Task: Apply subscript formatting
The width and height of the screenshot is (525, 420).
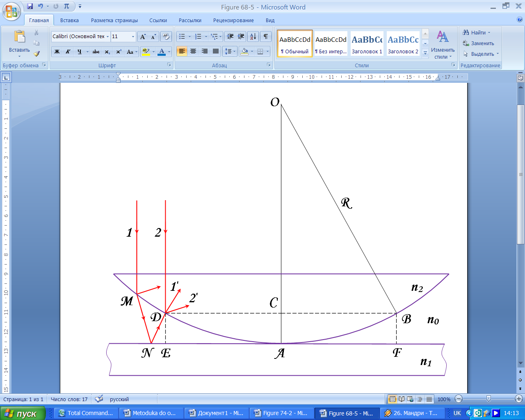Action: [107, 52]
